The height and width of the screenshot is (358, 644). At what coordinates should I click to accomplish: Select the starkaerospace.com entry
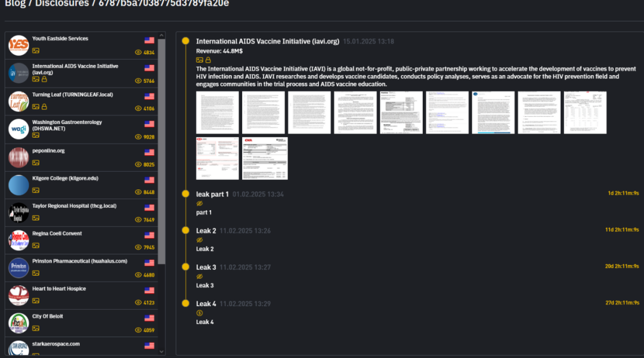coord(81,347)
